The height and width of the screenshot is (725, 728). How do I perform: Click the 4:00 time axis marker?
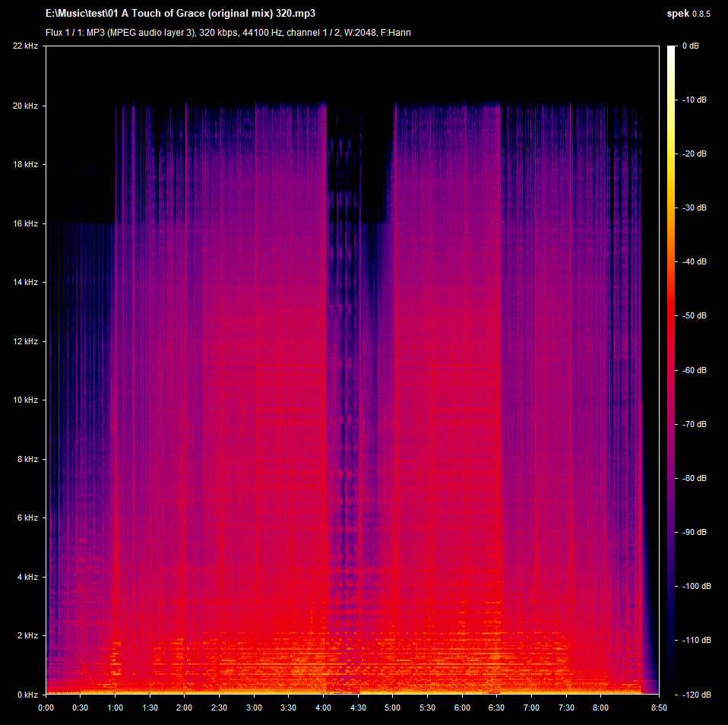pos(323,708)
